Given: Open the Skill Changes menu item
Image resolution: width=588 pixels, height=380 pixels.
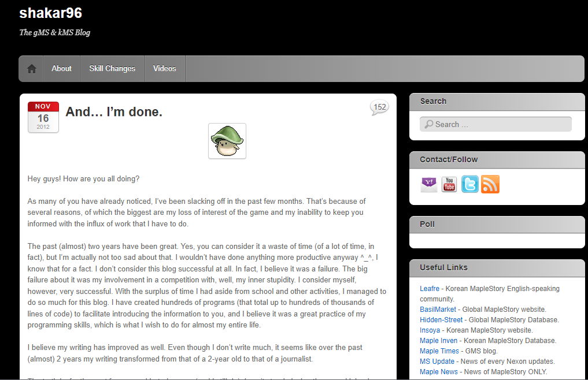Looking at the screenshot, I should (x=112, y=69).
